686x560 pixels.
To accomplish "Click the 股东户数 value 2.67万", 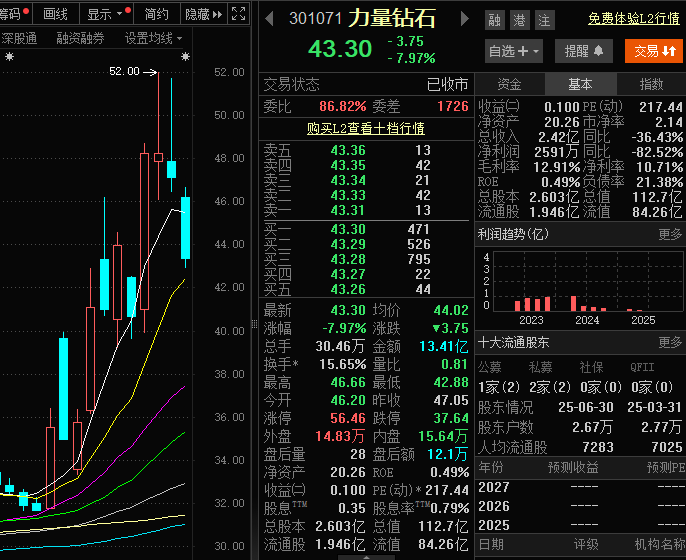I will (x=592, y=427).
